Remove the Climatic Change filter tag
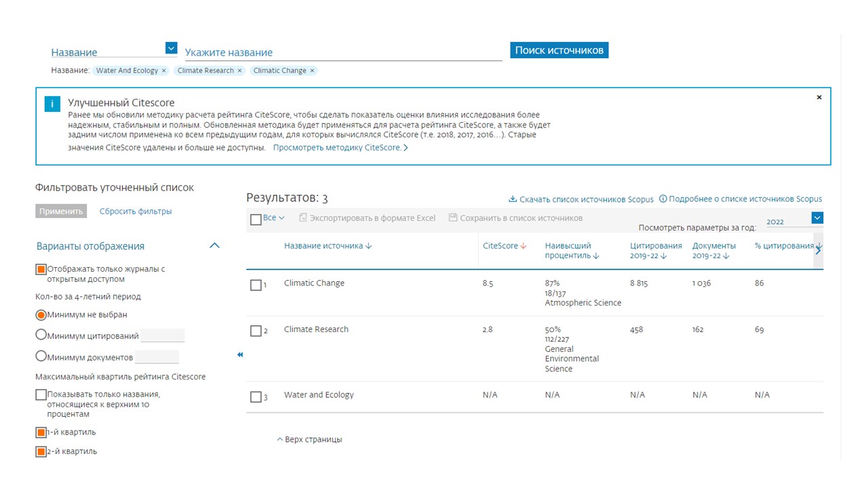 click(x=312, y=70)
